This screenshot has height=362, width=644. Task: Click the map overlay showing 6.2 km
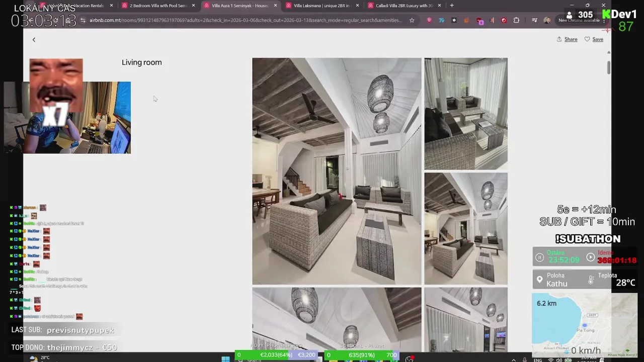(x=585, y=324)
